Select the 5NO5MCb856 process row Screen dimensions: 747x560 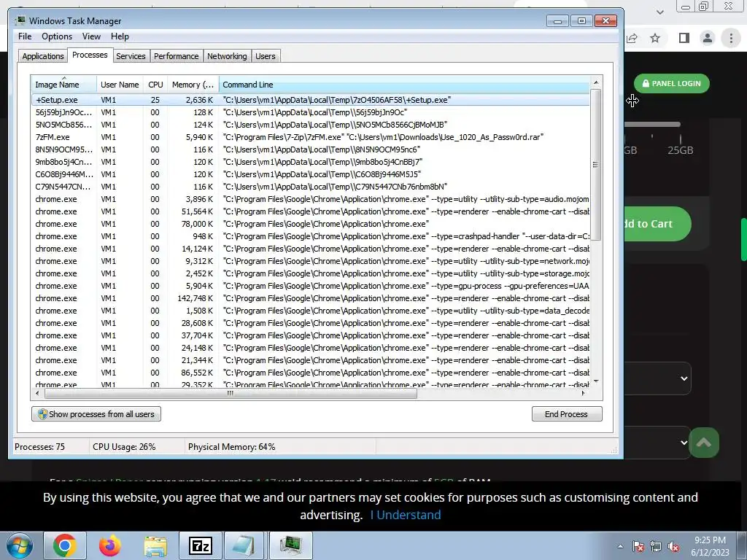click(311, 125)
